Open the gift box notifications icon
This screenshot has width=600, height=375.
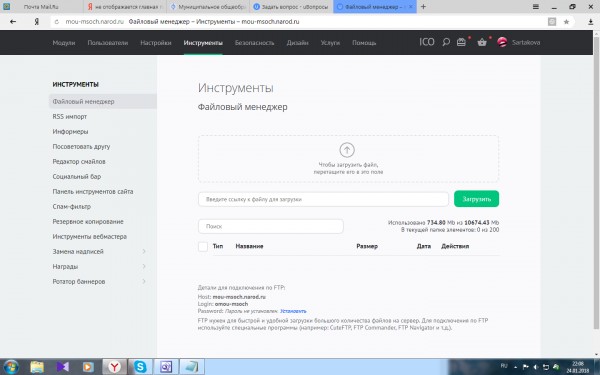coord(461,42)
